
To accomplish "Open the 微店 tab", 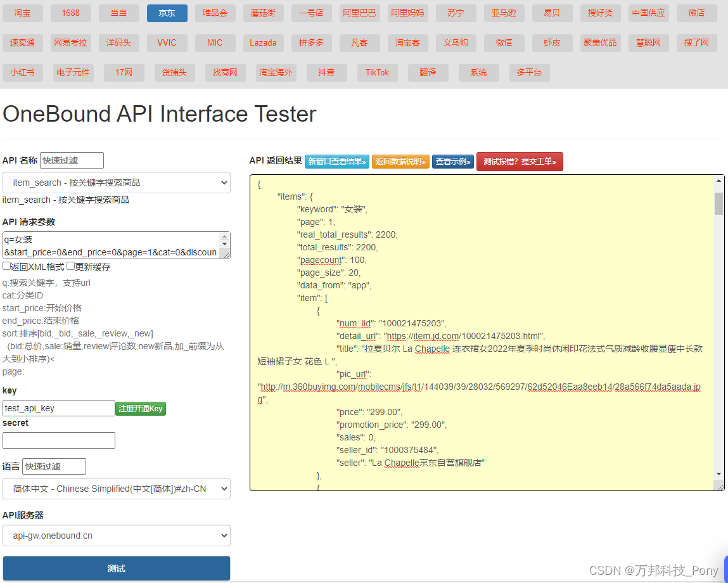I will [x=696, y=13].
